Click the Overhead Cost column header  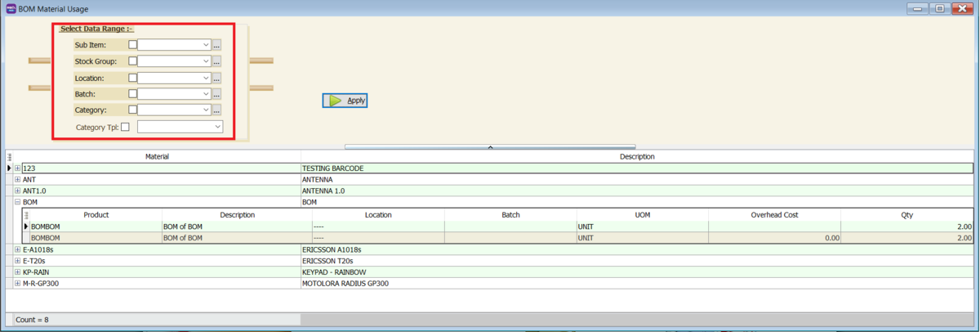click(x=773, y=215)
